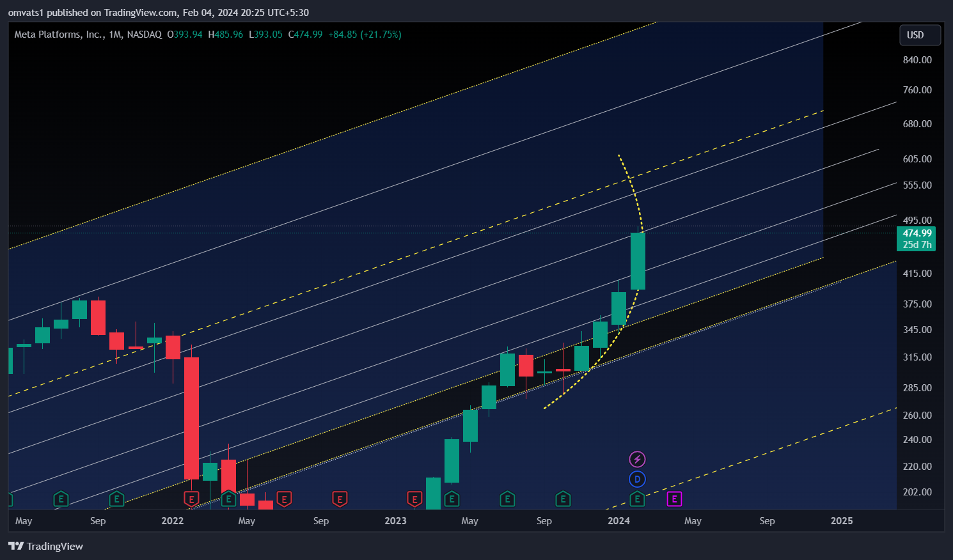Open the green earnings marker at February 2024

637,499
